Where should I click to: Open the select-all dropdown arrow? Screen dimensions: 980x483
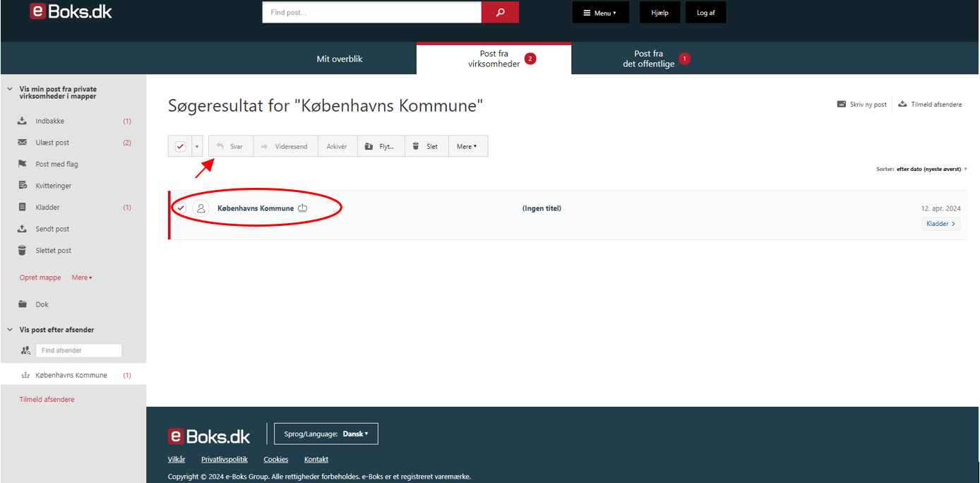(x=197, y=146)
